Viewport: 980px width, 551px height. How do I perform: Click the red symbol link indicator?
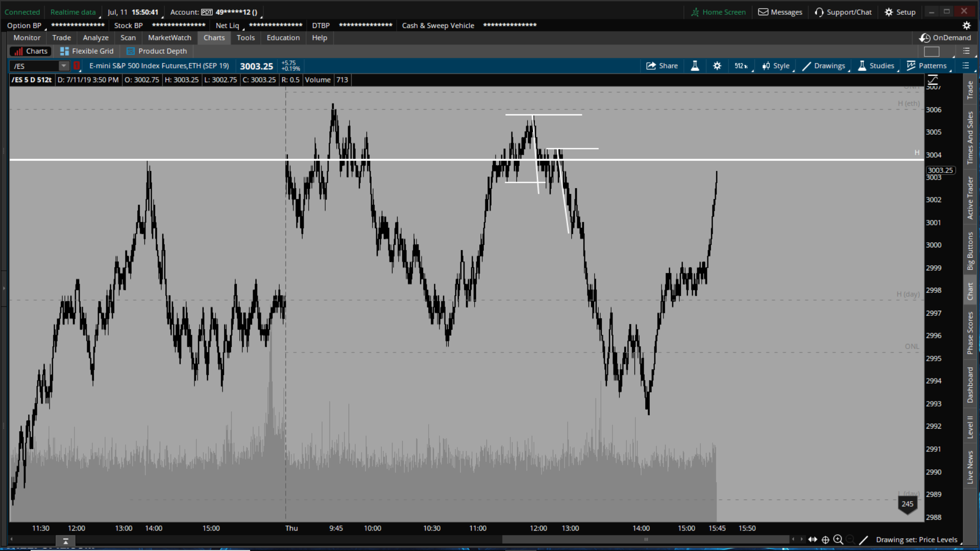tap(76, 66)
